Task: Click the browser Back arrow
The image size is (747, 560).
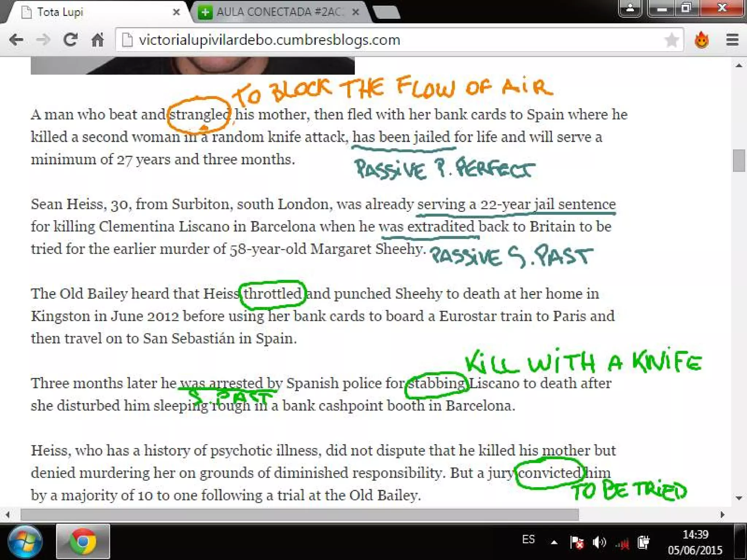Action: [x=16, y=39]
